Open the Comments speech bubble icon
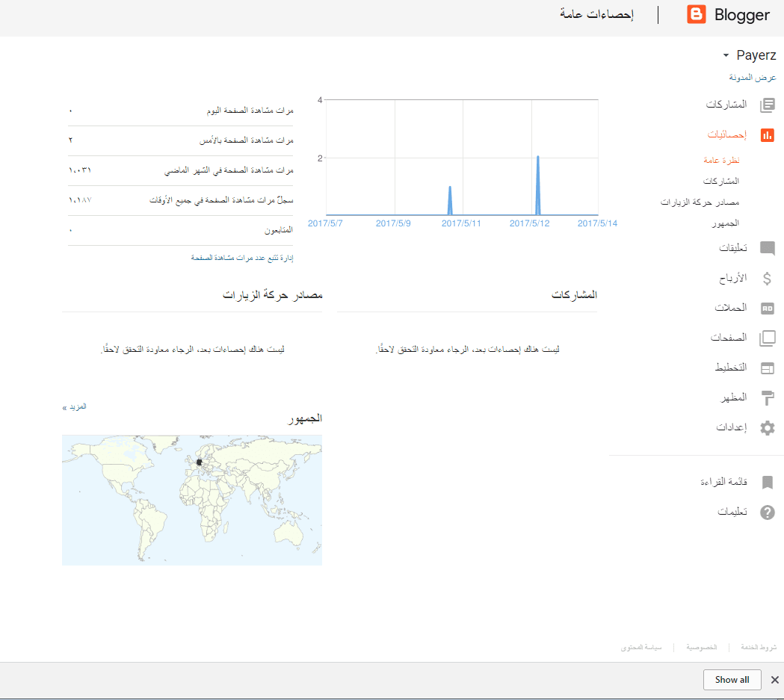Image resolution: width=784 pixels, height=700 pixels. tap(767, 248)
